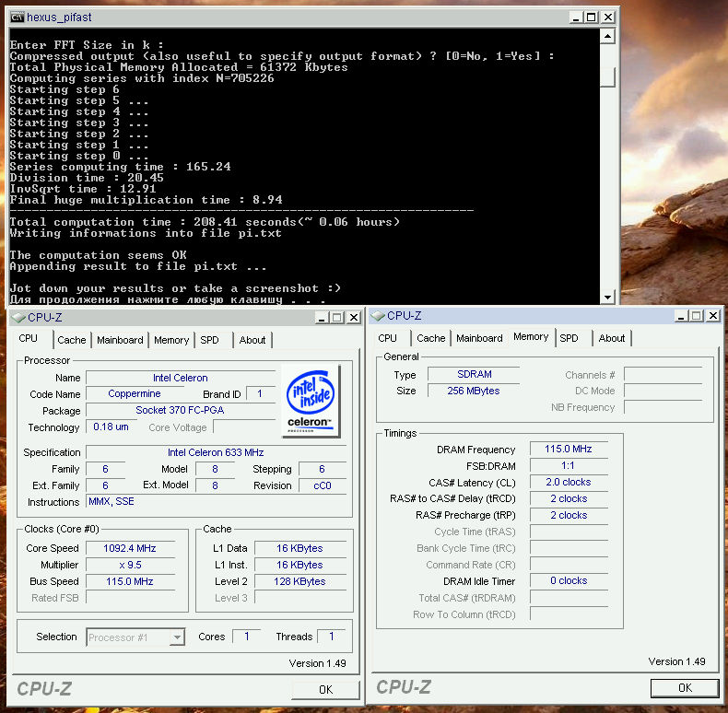Click memory Size value '256 MBytes'
Screen dimensions: 728x713
point(474,391)
